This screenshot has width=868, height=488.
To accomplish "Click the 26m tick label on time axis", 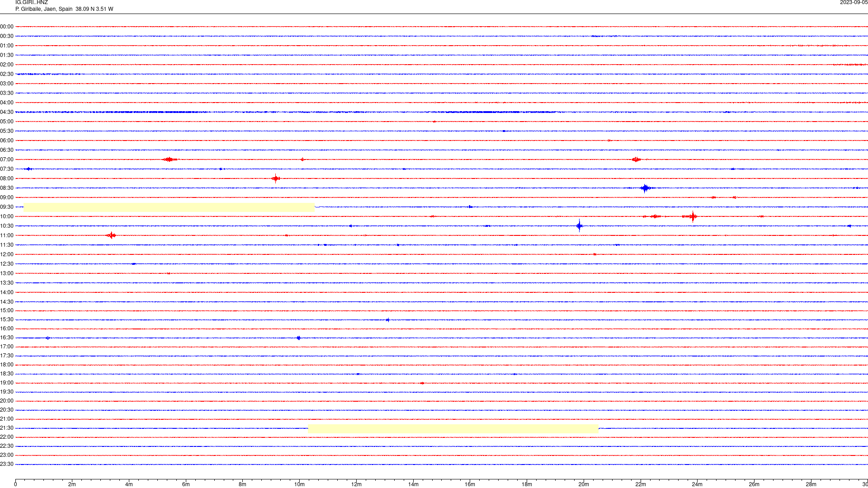I will [754, 484].
